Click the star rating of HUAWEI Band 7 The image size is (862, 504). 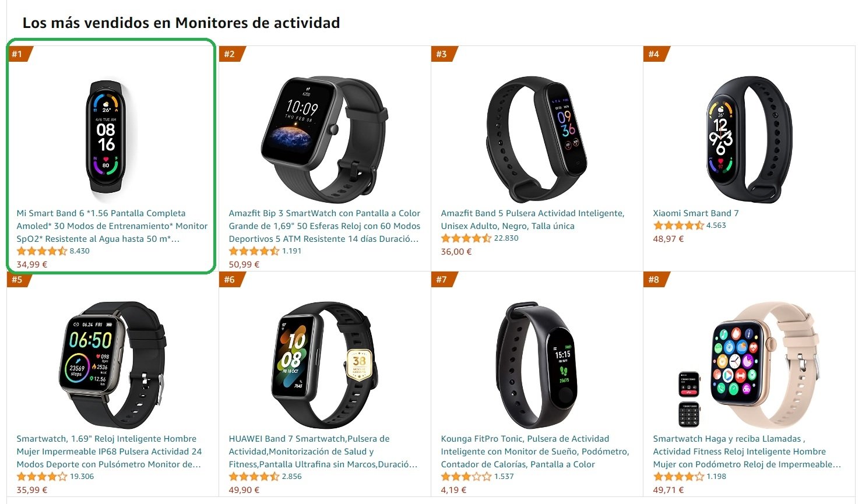tap(254, 477)
